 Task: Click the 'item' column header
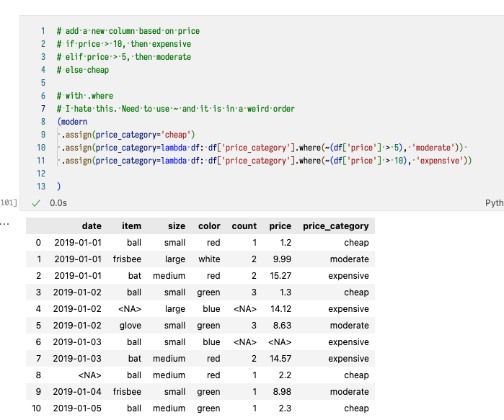[131, 226]
